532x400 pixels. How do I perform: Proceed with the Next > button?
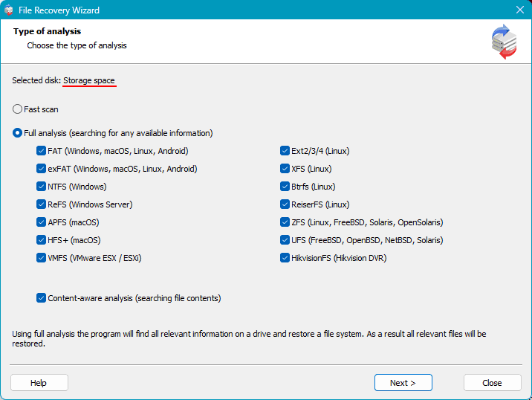(x=403, y=383)
